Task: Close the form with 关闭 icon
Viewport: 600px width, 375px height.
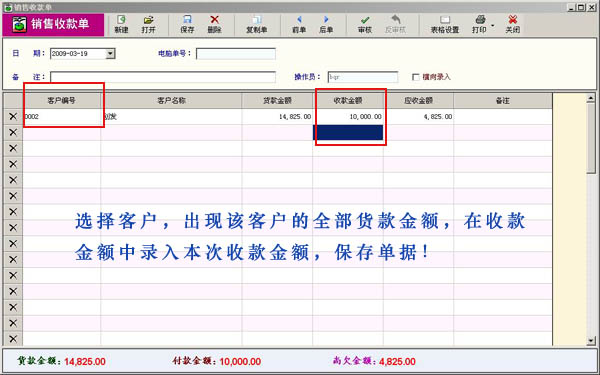Action: [513, 24]
